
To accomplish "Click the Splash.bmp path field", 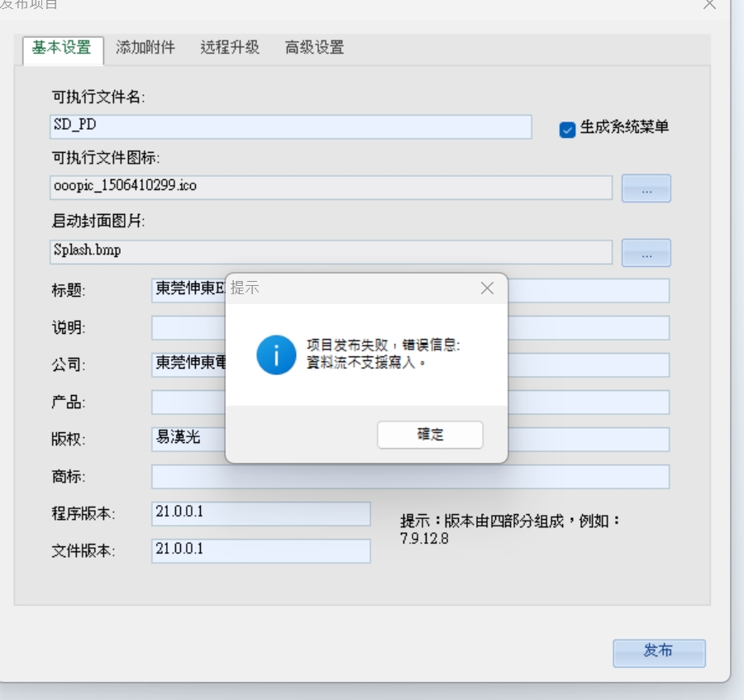I will click(x=331, y=251).
